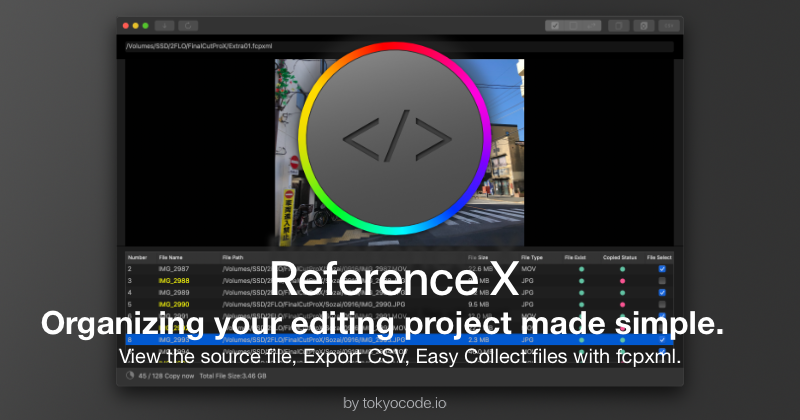The image size is (800, 420).
Task: Check File Select box for IMG_2988
Action: click(x=662, y=281)
